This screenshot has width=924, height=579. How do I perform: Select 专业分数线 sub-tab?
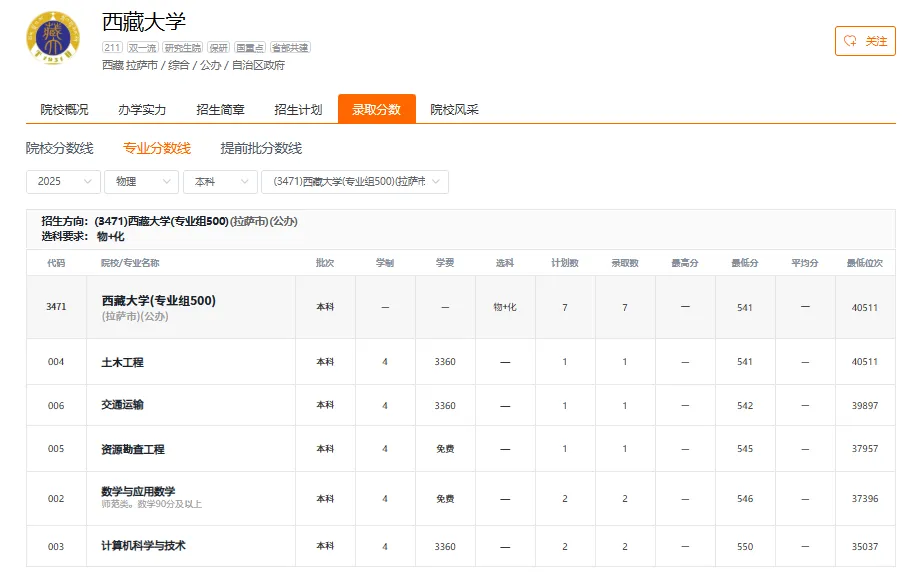coord(157,148)
